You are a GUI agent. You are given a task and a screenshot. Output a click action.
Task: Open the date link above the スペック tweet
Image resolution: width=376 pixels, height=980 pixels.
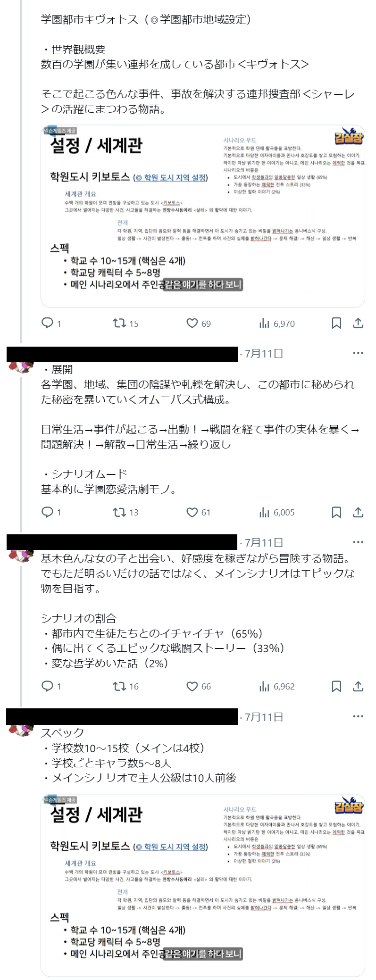point(264,717)
